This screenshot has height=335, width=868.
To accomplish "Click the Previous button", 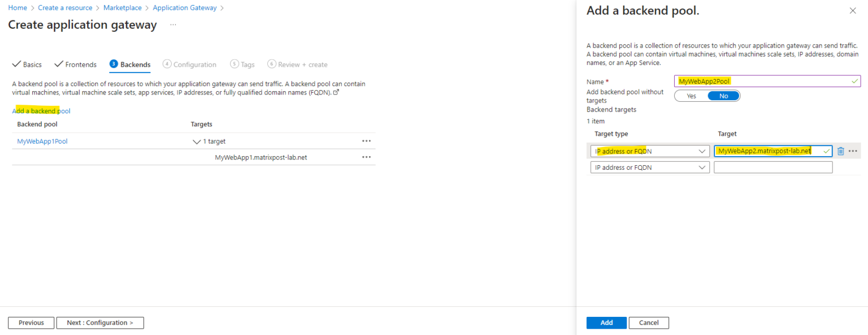I will tap(31, 323).
